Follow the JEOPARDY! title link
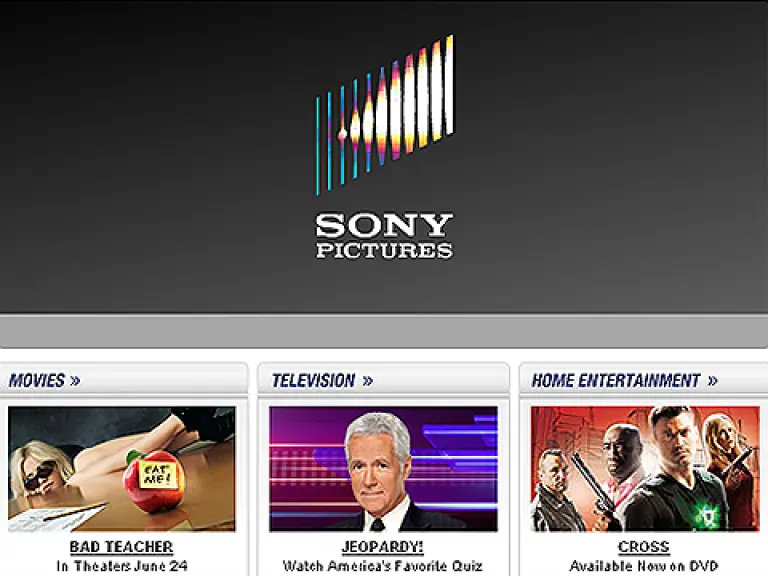The width and height of the screenshot is (768, 576). pos(383,547)
